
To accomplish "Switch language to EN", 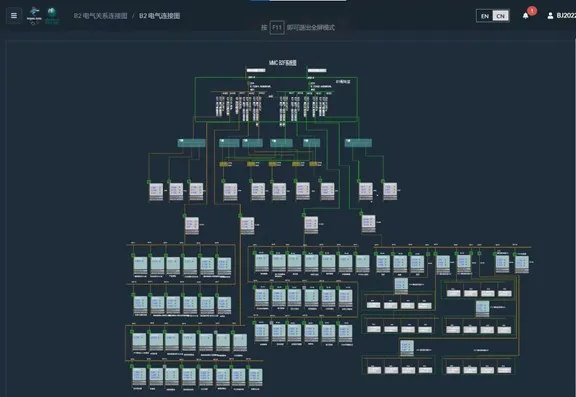I will coord(485,16).
